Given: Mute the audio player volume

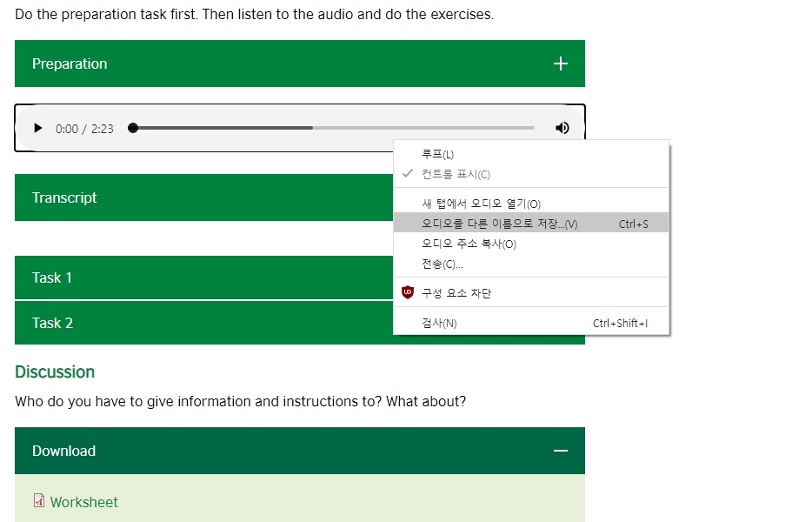Looking at the screenshot, I should pyautogui.click(x=562, y=128).
